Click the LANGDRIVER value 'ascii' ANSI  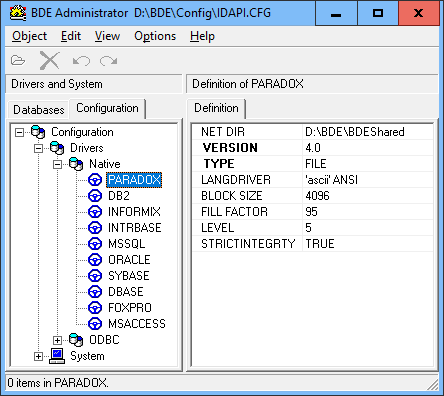[368, 180]
